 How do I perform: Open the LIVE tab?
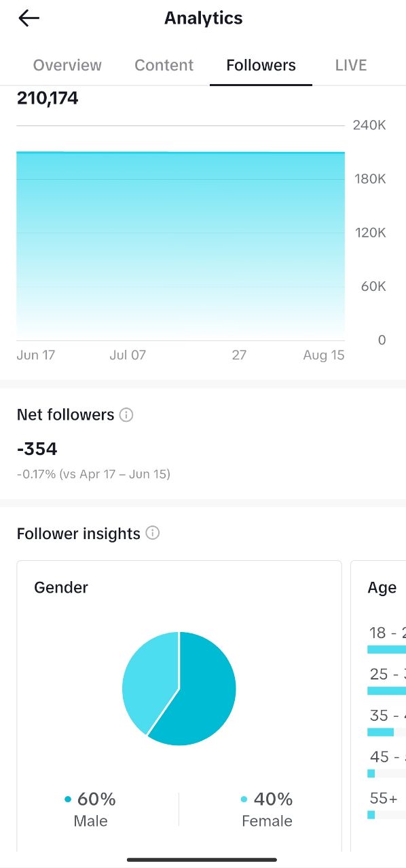pyautogui.click(x=351, y=65)
